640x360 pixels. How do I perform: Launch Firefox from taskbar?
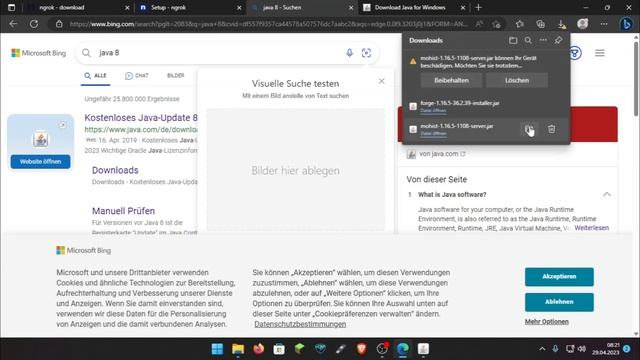point(258,349)
